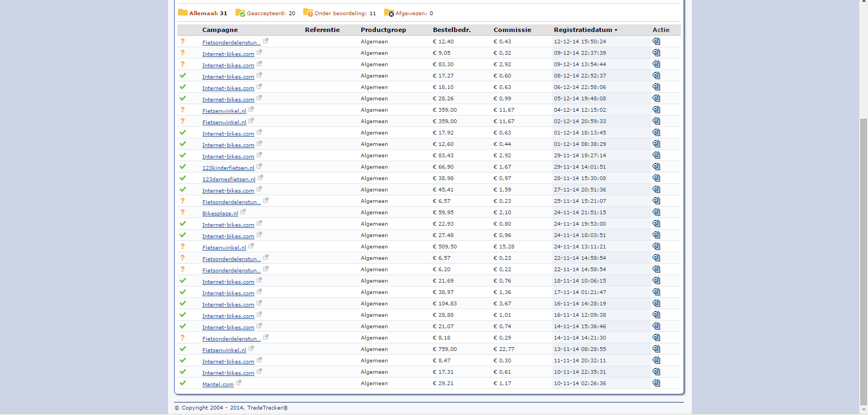Toggle Registratiedatum sort arrow
This screenshot has width=868, height=415.
(x=616, y=30)
